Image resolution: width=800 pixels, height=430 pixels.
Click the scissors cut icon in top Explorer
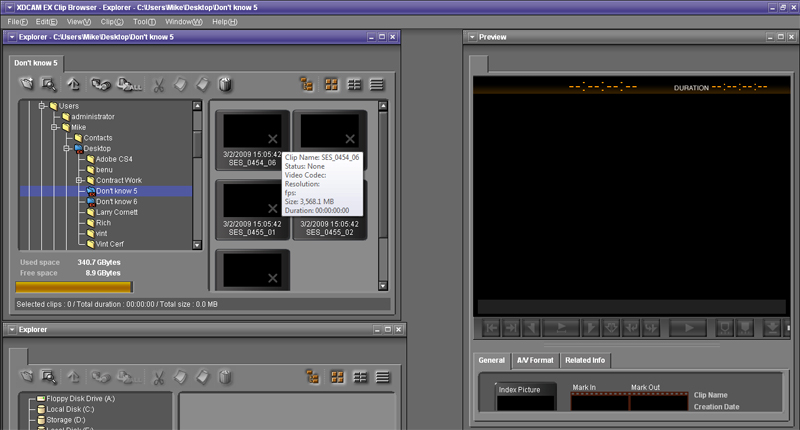158,85
